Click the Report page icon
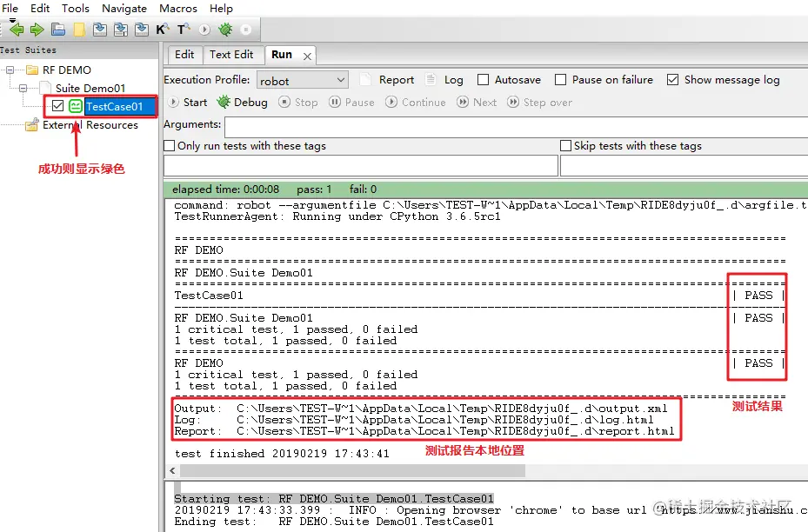808x532 pixels. tap(365, 79)
